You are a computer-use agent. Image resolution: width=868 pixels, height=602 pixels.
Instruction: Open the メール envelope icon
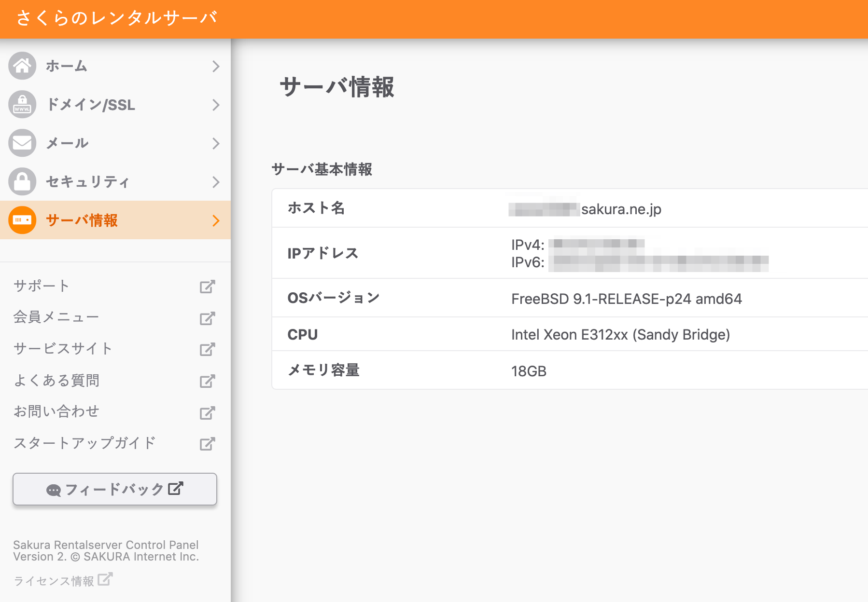(22, 143)
